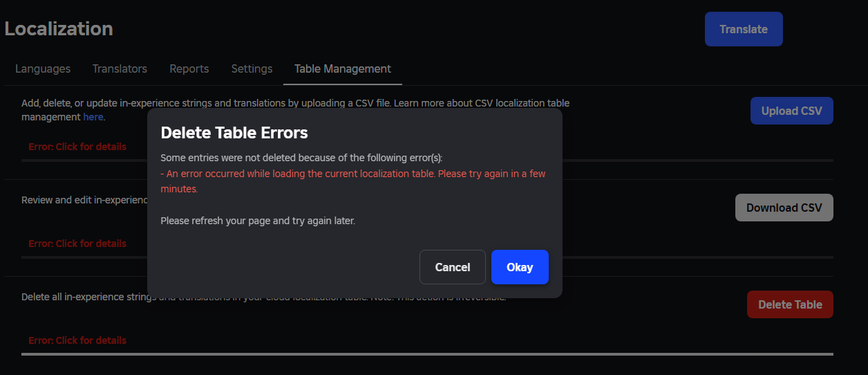The width and height of the screenshot is (868, 375).
Task: Open the Translators tab
Action: pos(120,68)
